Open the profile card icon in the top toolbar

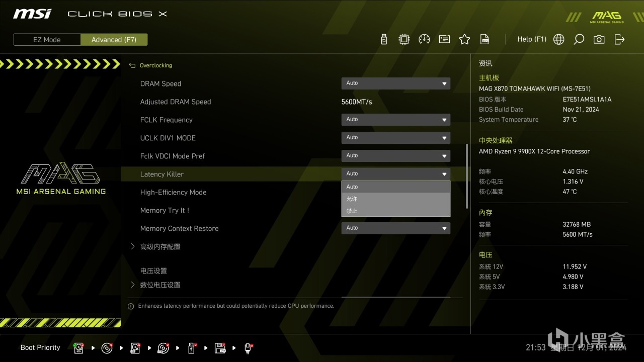pyautogui.click(x=444, y=39)
